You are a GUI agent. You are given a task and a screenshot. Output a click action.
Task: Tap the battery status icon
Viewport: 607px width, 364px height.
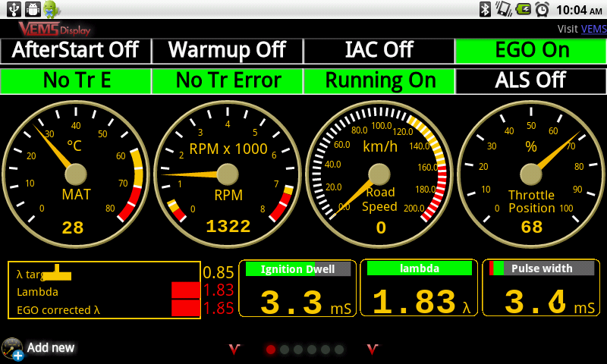(x=523, y=9)
